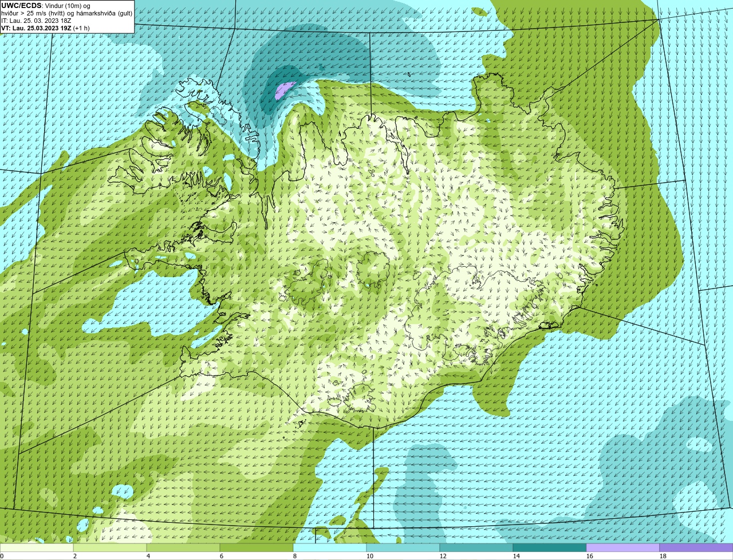Click the "UWC/ECDS: Vindur (10m) og" title line
Image resolution: width=733 pixels, height=560 pixels.
pyautogui.click(x=46, y=6)
